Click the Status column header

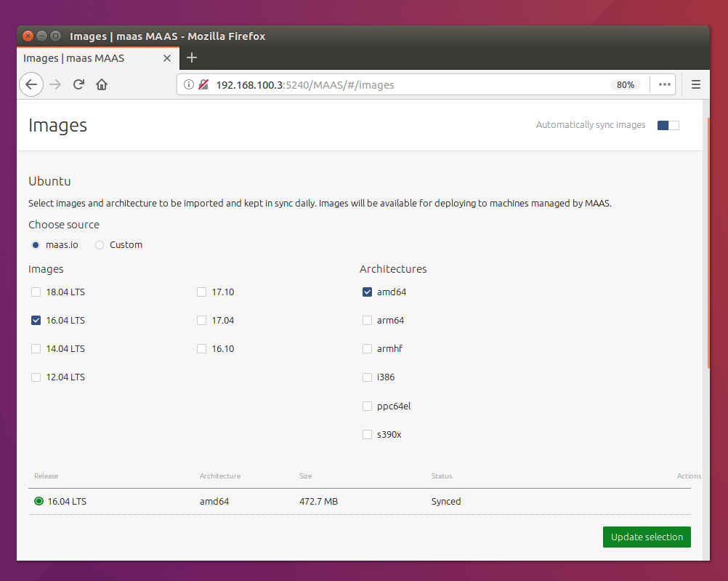click(442, 476)
